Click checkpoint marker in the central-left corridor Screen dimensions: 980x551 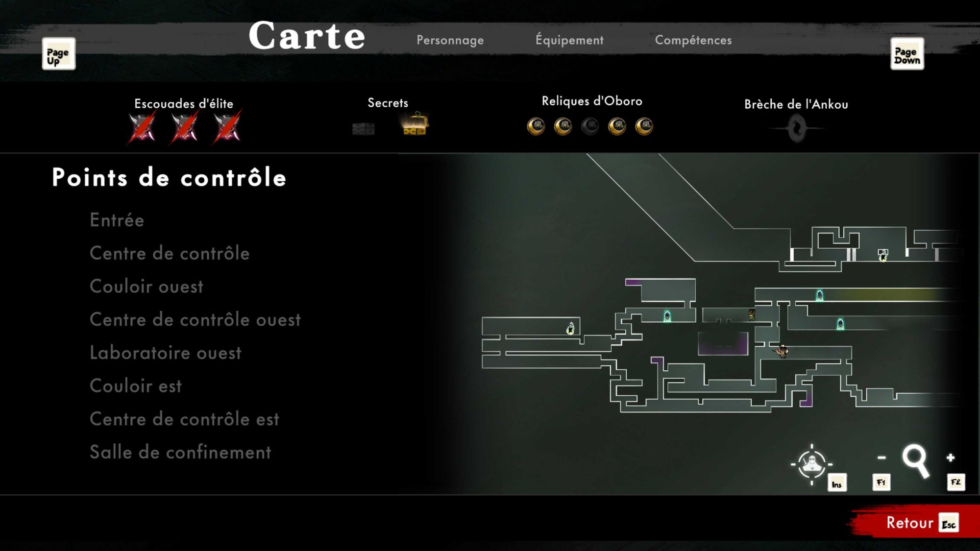click(667, 316)
